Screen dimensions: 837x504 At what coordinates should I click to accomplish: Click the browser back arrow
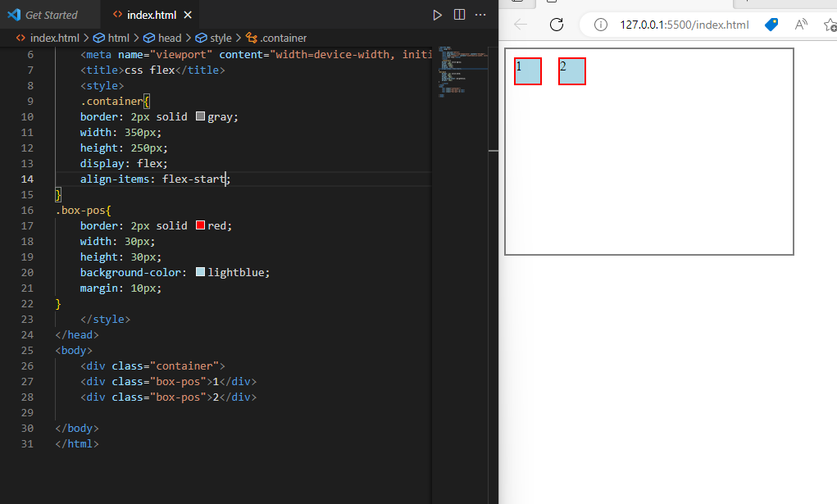click(521, 24)
